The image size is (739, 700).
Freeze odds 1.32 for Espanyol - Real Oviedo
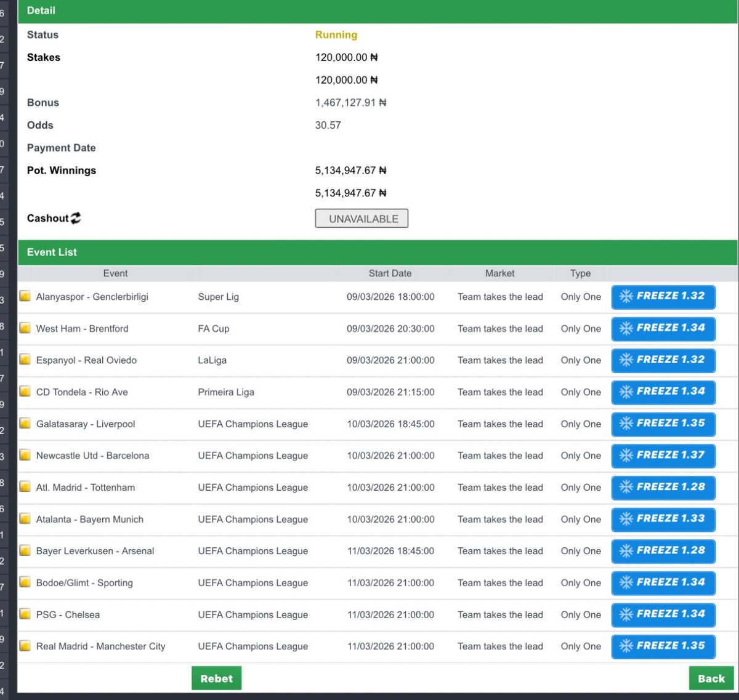(x=663, y=360)
